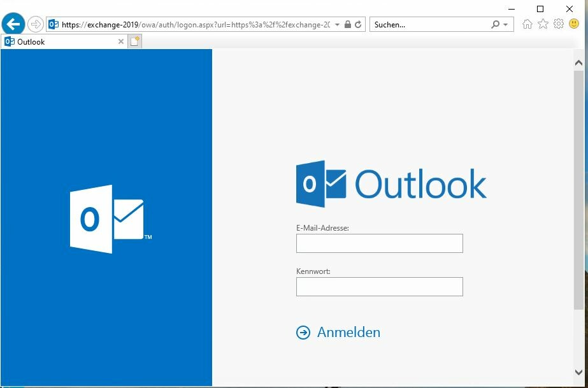
Task: Maximize the browser window
Action: 540,9
